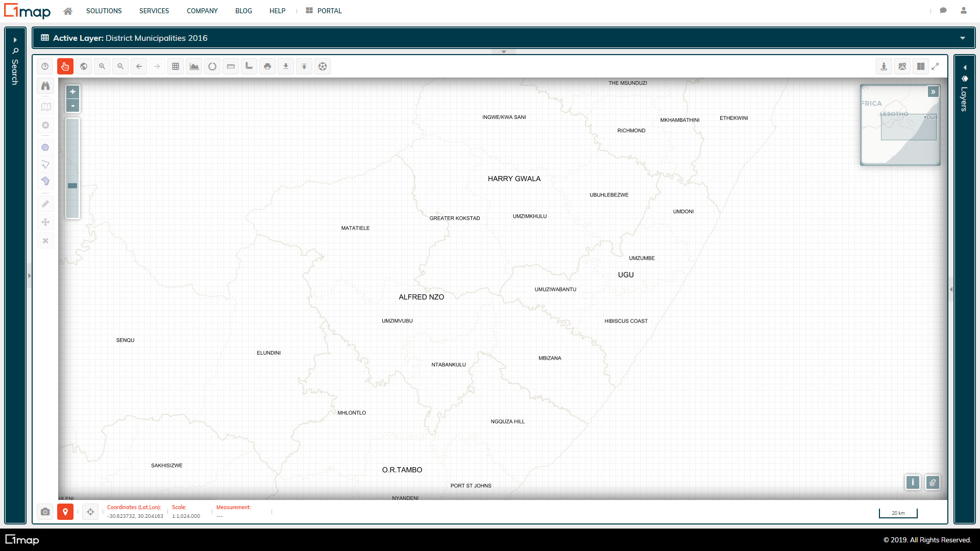Select the pan hand tool
The width and height of the screenshot is (980, 551).
pos(65,66)
